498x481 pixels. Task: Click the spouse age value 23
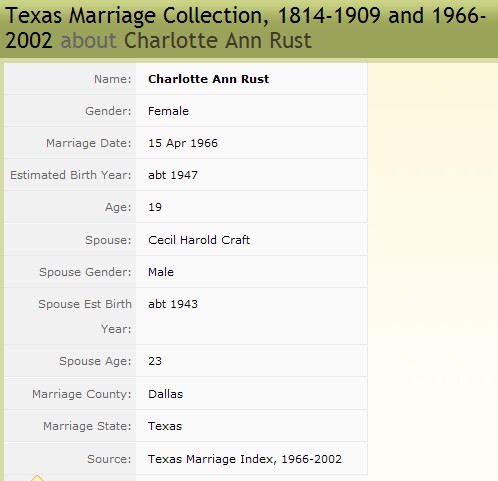[x=155, y=361]
